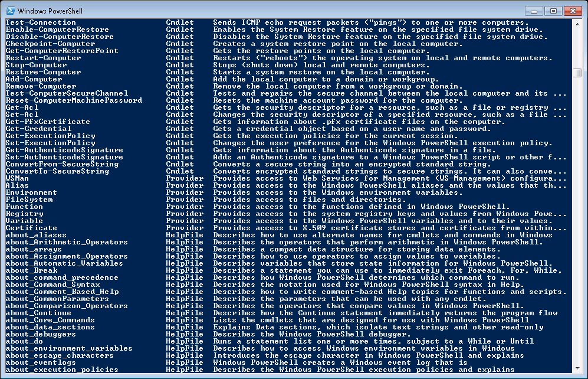Click the about_Core_Commands help topic
The height and width of the screenshot is (379, 588).
coord(50,320)
